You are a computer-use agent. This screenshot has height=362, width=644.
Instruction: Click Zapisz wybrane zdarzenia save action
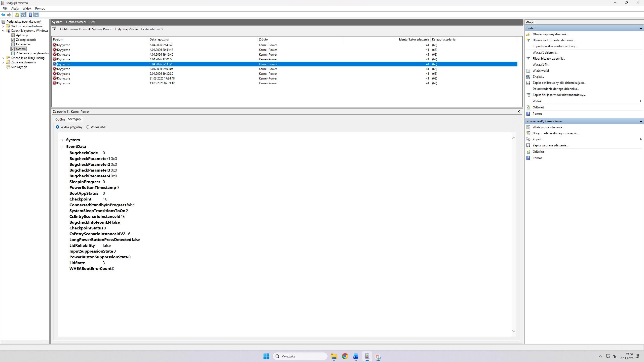pos(550,145)
